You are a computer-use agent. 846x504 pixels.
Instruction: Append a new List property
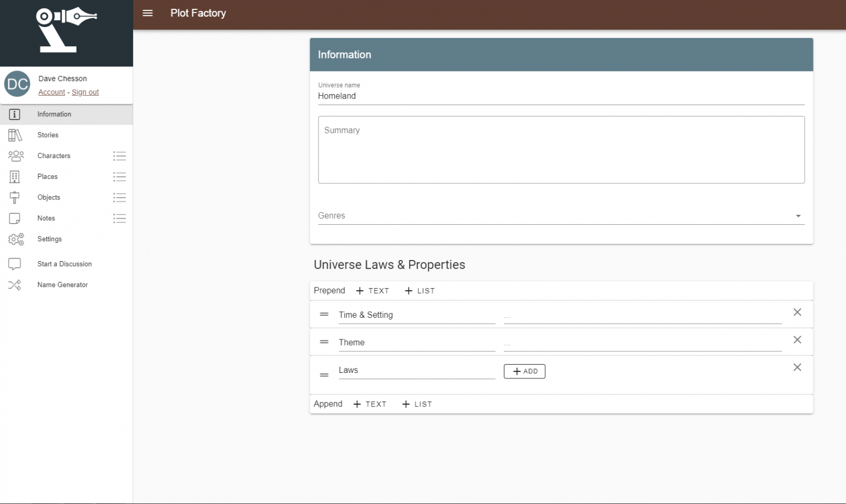coord(417,404)
